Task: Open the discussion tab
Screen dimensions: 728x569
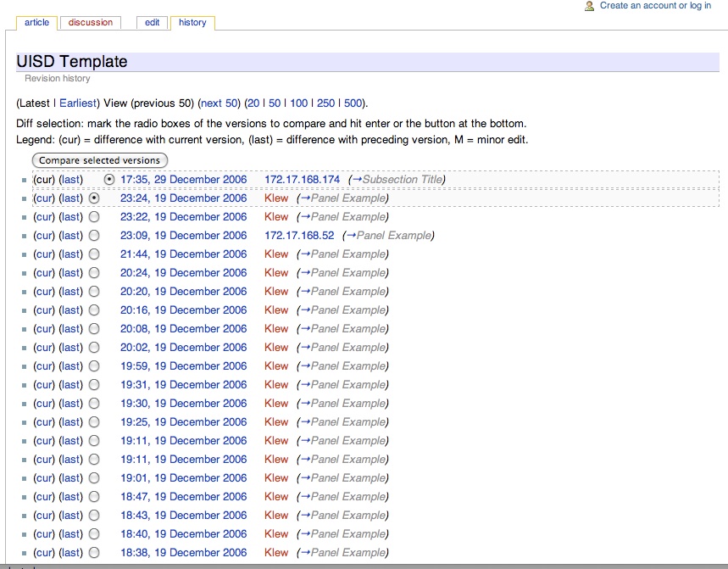Action: click(x=91, y=23)
